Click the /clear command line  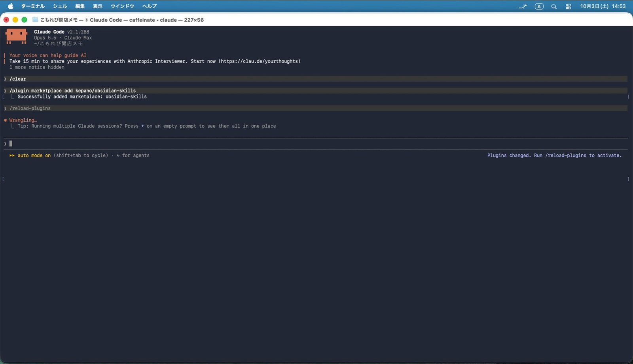[315, 79]
